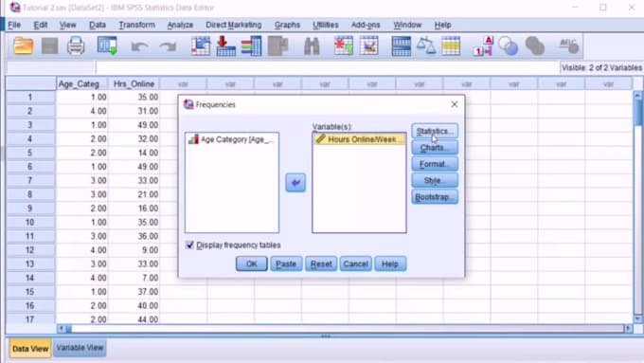Viewport: 644px width, 363px height.
Task: Click the Statistics... button
Action: (435, 131)
